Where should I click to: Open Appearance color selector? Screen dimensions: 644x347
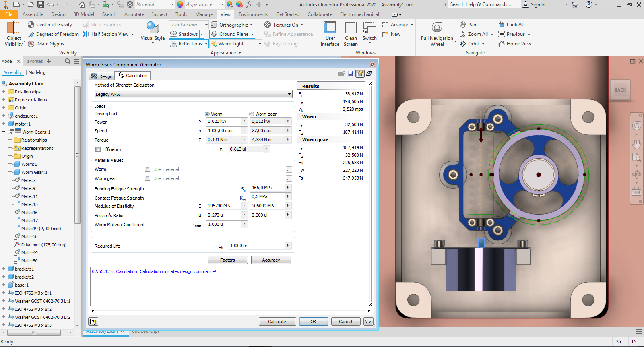(204, 4)
